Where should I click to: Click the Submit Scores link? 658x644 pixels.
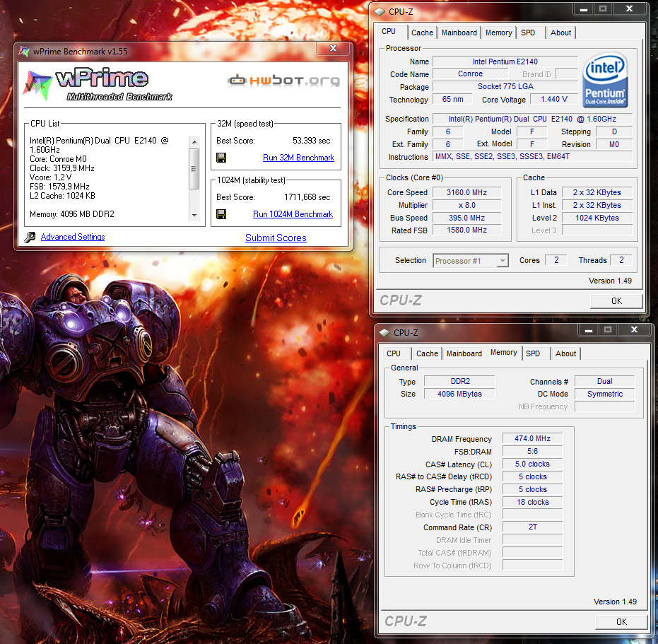pos(276,238)
